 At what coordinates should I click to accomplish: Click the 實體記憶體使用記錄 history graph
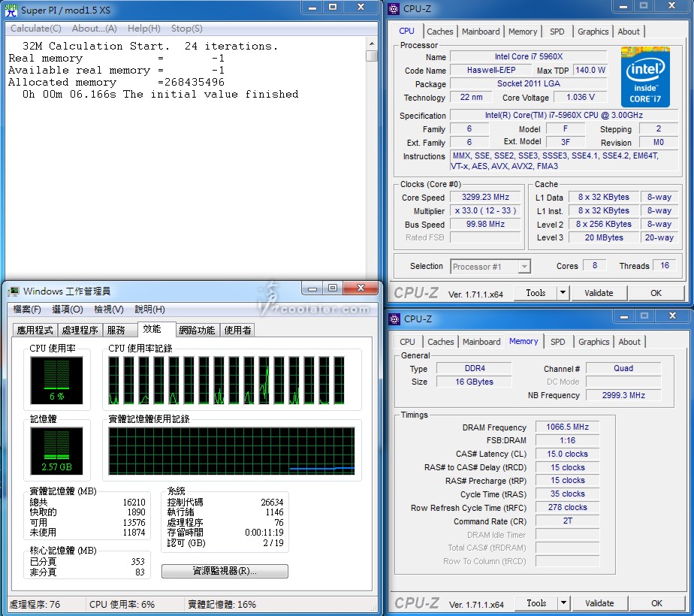[231, 451]
